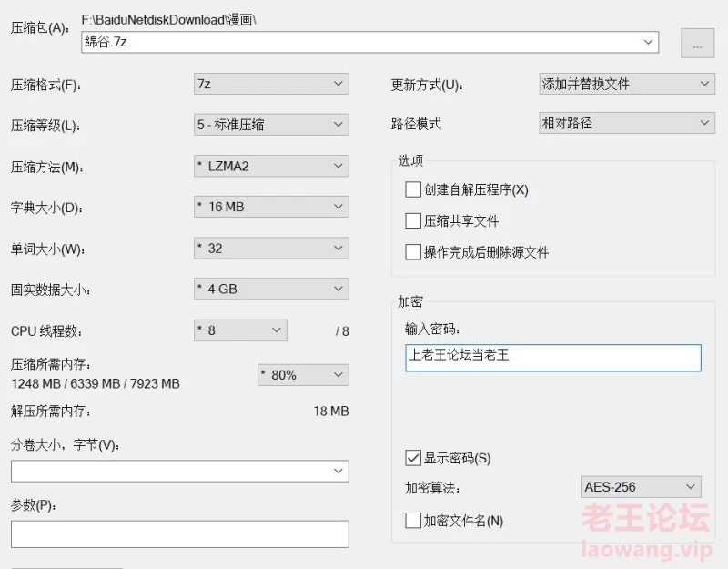This screenshot has width=728, height=569.
Task: Enable the 创建自解压程序(X) checkbox
Action: click(413, 189)
